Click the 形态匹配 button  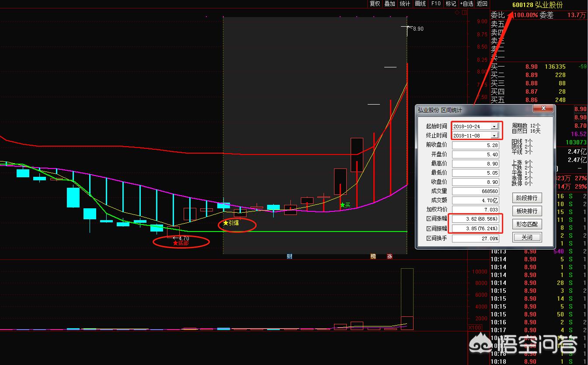pos(527,224)
